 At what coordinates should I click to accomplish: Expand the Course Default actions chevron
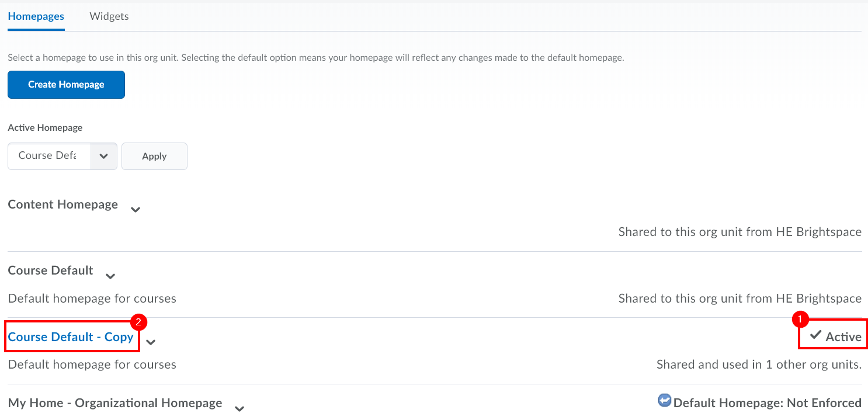(110, 276)
